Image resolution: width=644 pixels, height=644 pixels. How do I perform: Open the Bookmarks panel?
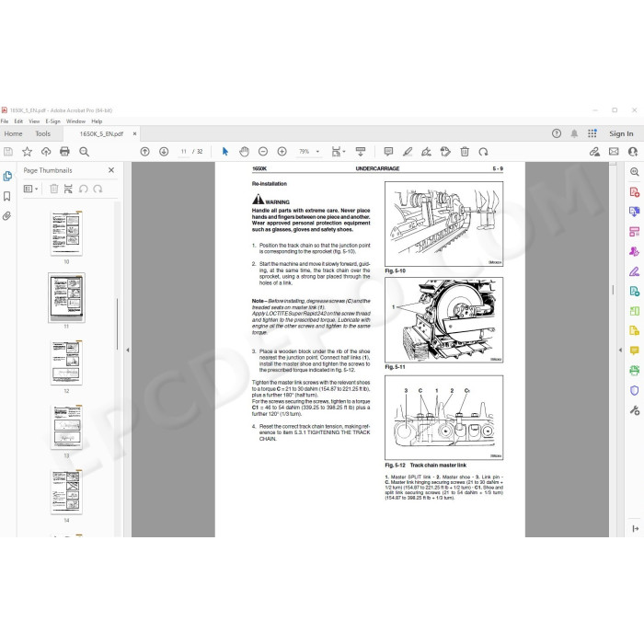(7, 196)
